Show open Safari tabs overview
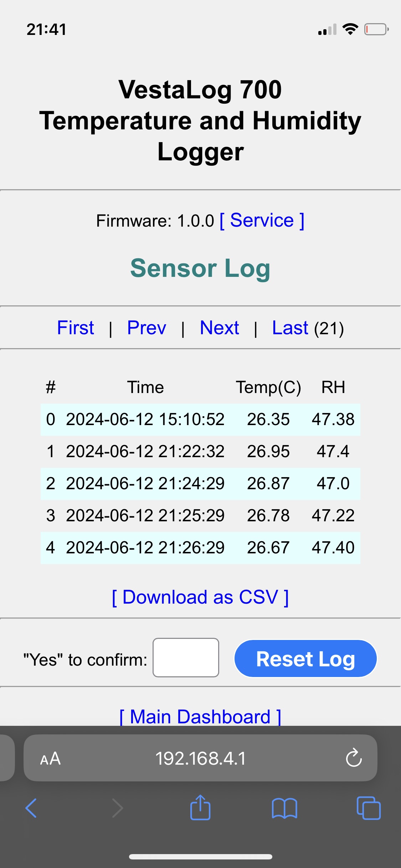The image size is (401, 868). [369, 808]
